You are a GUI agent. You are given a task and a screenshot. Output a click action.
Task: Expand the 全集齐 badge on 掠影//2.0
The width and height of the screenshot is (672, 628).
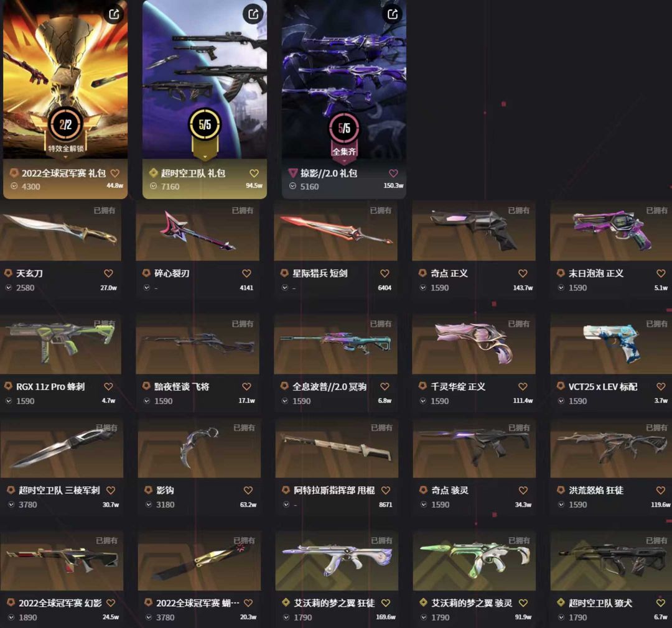click(x=344, y=161)
